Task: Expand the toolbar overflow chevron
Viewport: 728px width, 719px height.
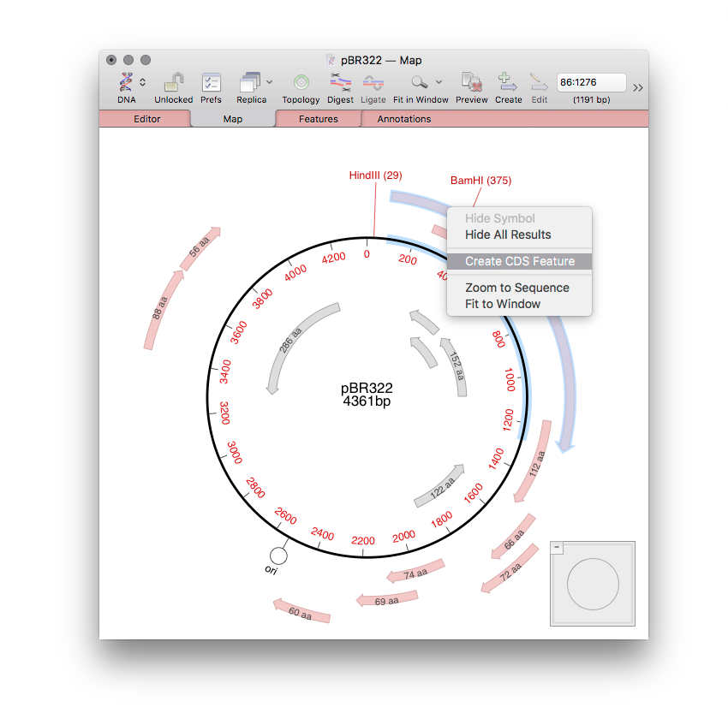Action: (x=637, y=87)
